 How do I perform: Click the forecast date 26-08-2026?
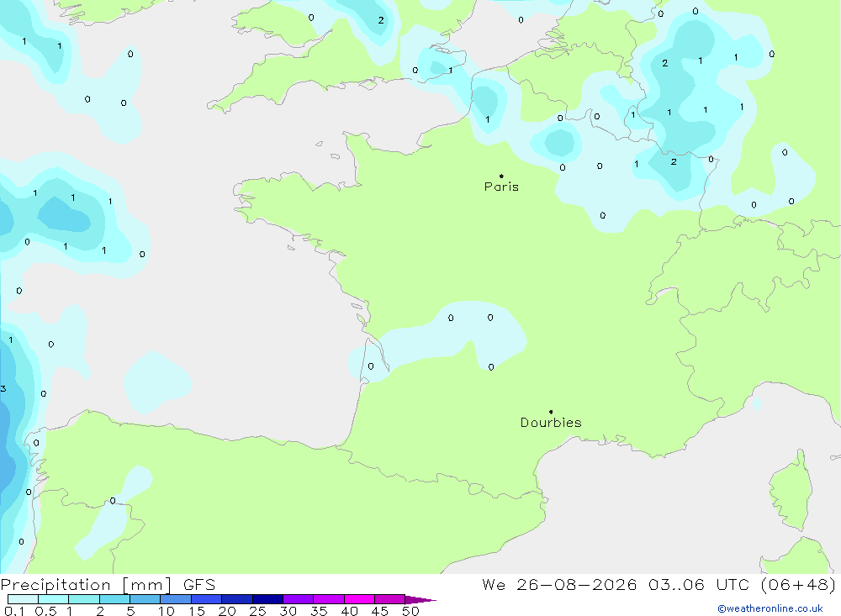(x=577, y=584)
